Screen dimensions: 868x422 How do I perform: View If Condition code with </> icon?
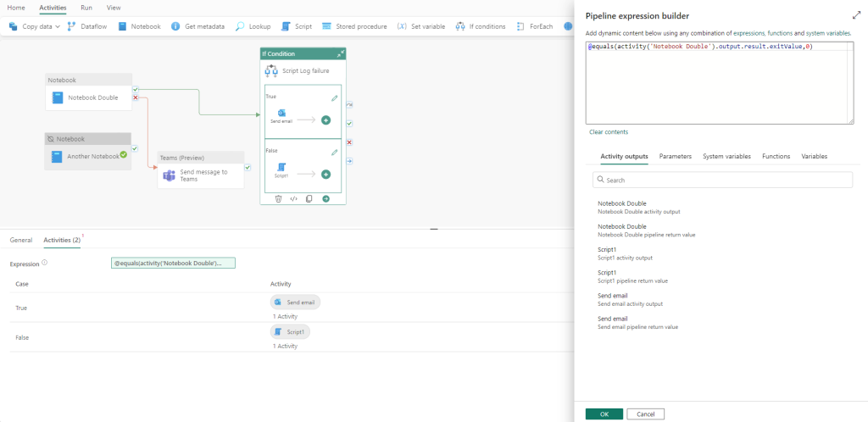click(x=294, y=198)
